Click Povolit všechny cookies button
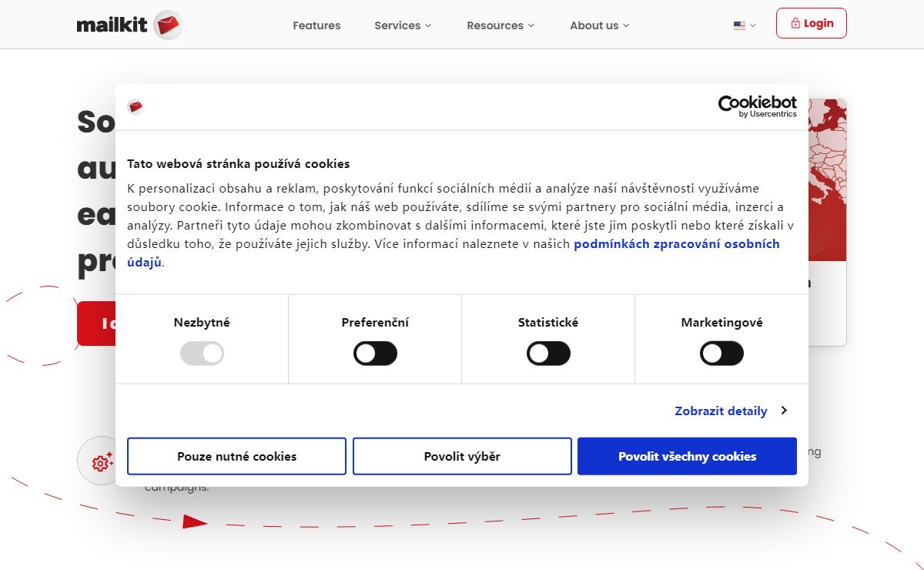Screen dimensions: 924x570 point(687,456)
